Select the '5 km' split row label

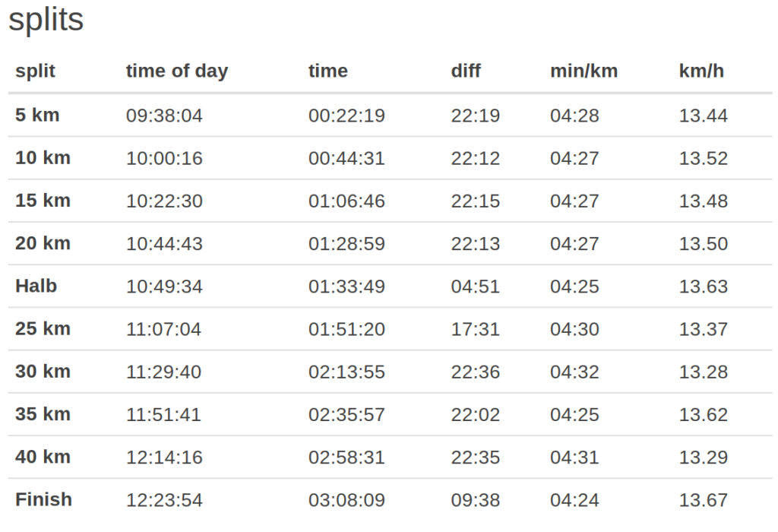coord(37,116)
